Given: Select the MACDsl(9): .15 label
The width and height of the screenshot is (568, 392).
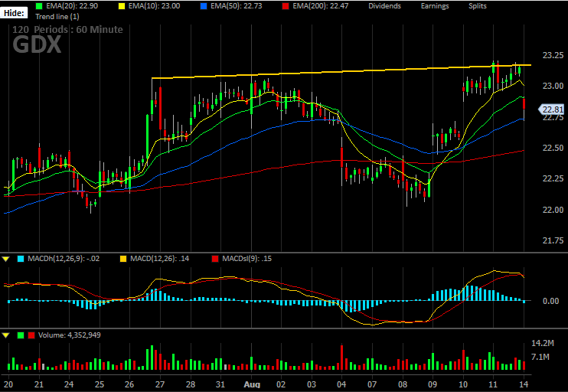Looking at the screenshot, I should pos(246,259).
